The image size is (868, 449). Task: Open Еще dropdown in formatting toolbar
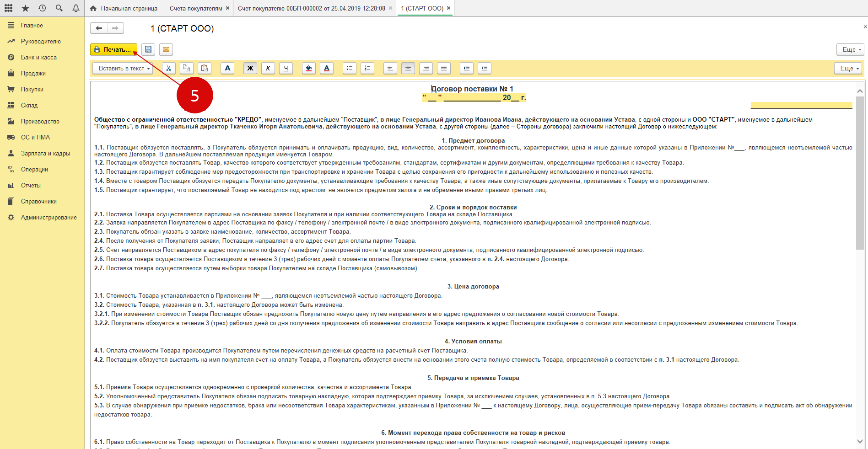pos(848,68)
